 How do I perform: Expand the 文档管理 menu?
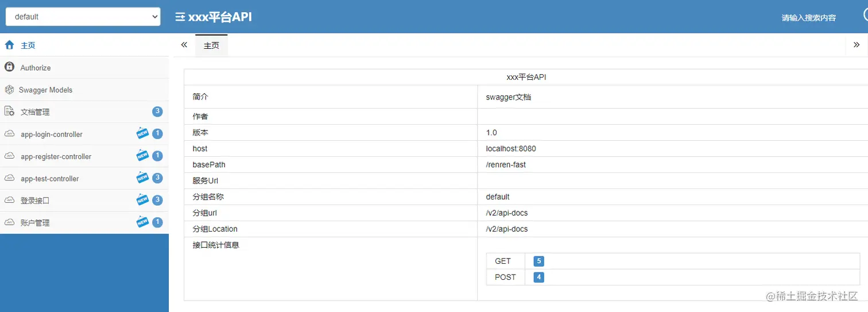(84, 112)
